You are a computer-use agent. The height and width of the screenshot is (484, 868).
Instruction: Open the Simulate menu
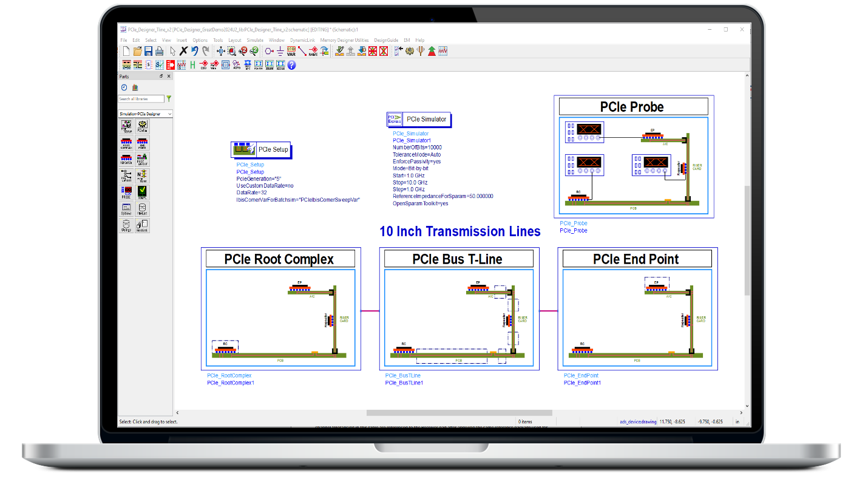pos(255,40)
